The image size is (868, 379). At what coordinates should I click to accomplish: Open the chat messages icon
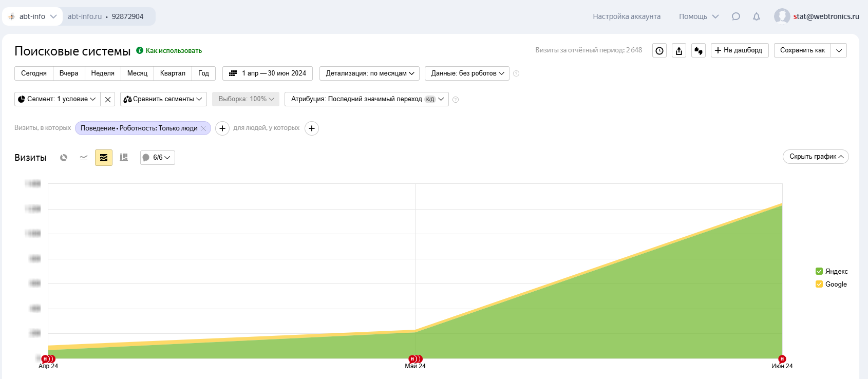736,16
